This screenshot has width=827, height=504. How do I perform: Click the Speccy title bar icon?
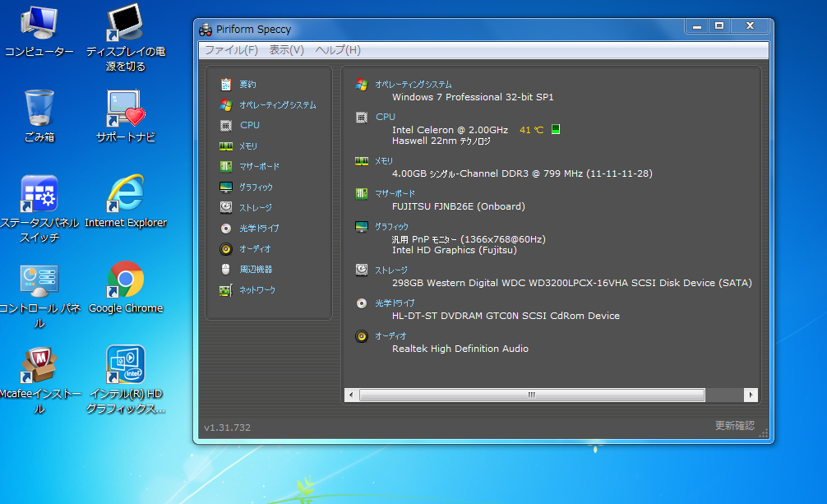[206, 30]
